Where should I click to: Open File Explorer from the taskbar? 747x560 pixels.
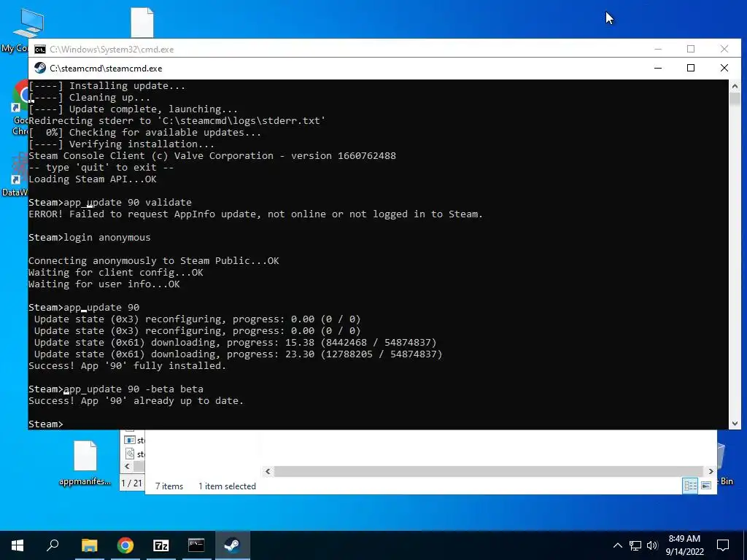click(89, 545)
